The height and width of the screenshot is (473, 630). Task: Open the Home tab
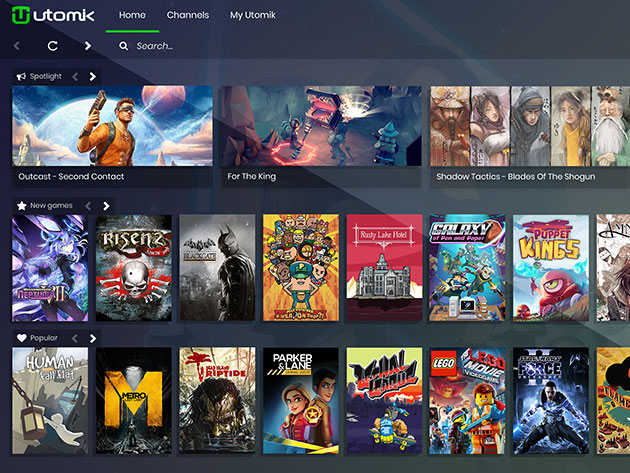coord(132,15)
